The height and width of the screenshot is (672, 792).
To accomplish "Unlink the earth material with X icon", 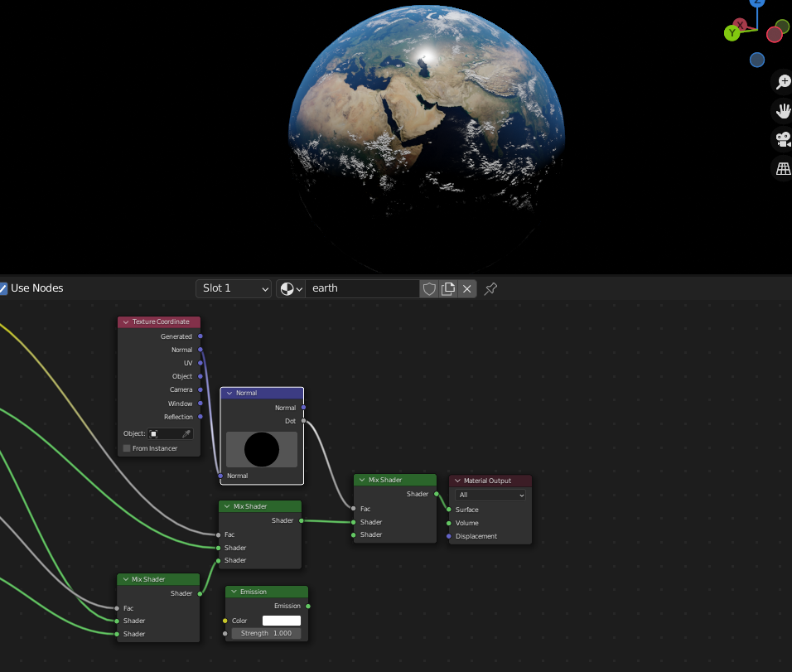I will click(466, 288).
